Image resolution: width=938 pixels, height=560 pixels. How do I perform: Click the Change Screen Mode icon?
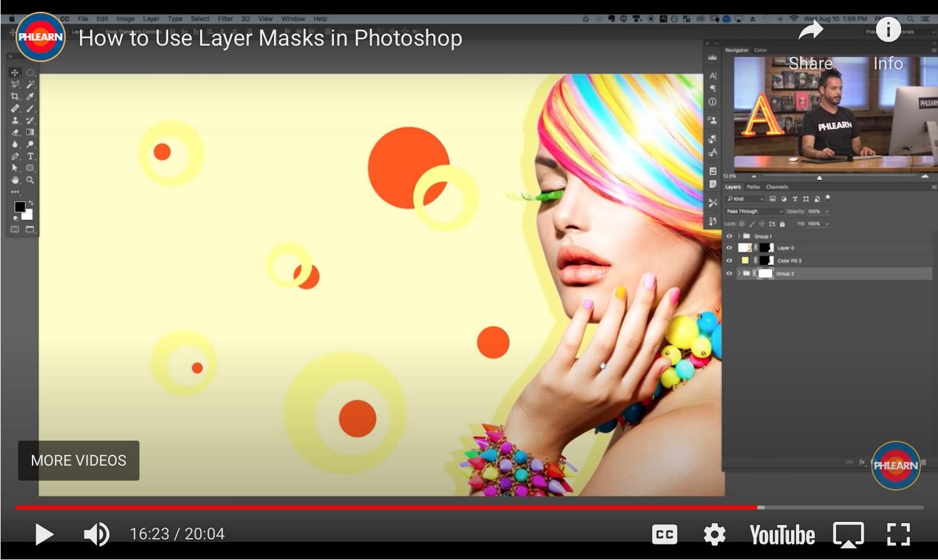30,229
